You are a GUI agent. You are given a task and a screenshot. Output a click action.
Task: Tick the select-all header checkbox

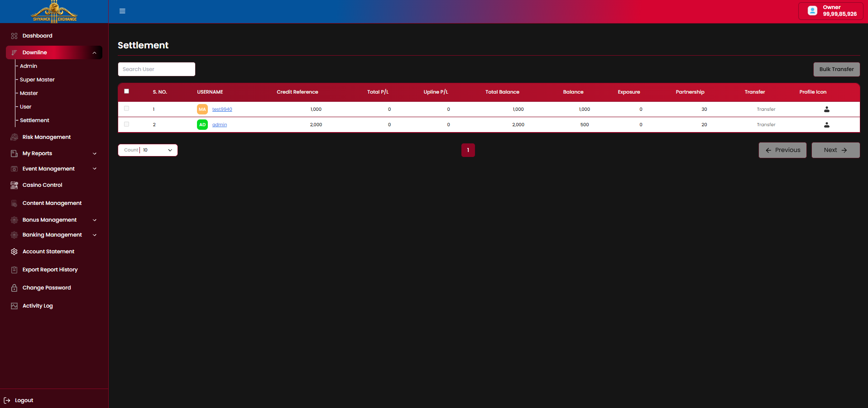127,91
